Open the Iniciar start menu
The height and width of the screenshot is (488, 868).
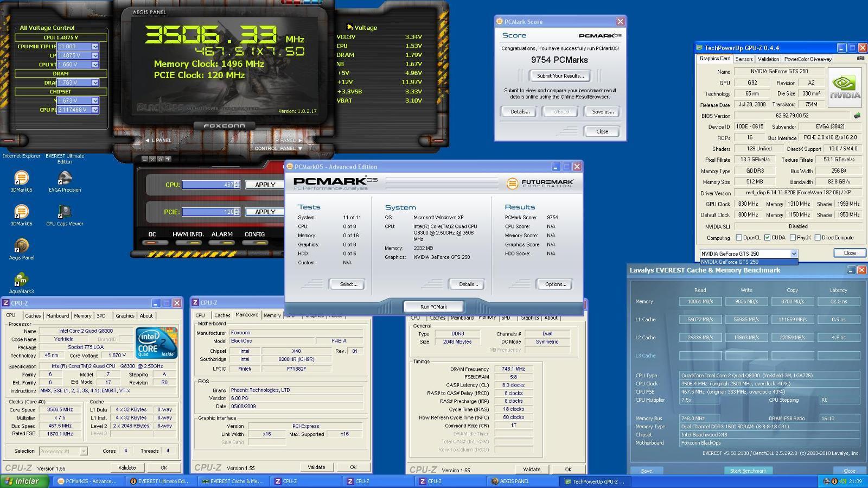24,481
